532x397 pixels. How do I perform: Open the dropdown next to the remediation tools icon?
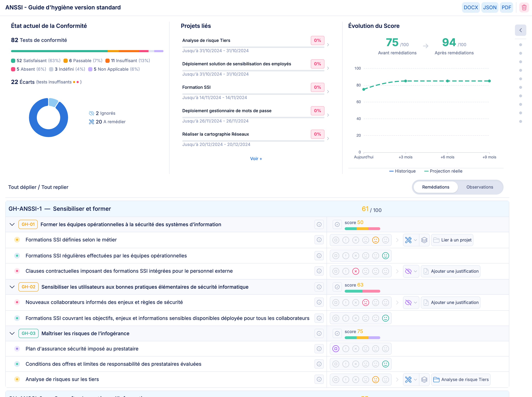[x=415, y=240]
